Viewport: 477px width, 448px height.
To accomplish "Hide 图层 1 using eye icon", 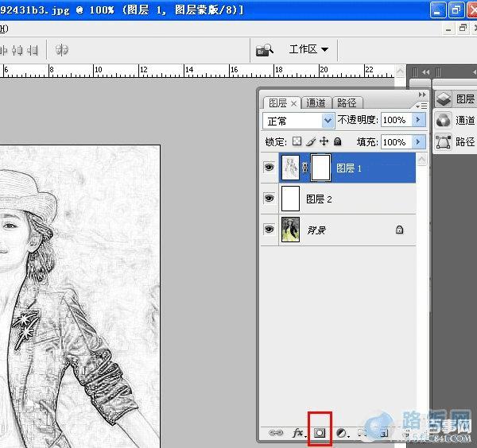I will point(269,168).
